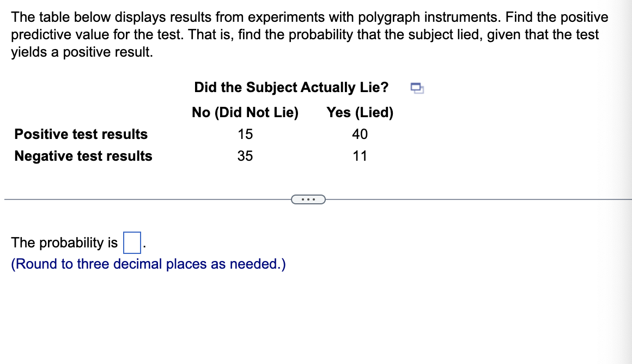
Task: Click the table title 'Did the Subject Actually Lie?'
Action: (x=291, y=87)
